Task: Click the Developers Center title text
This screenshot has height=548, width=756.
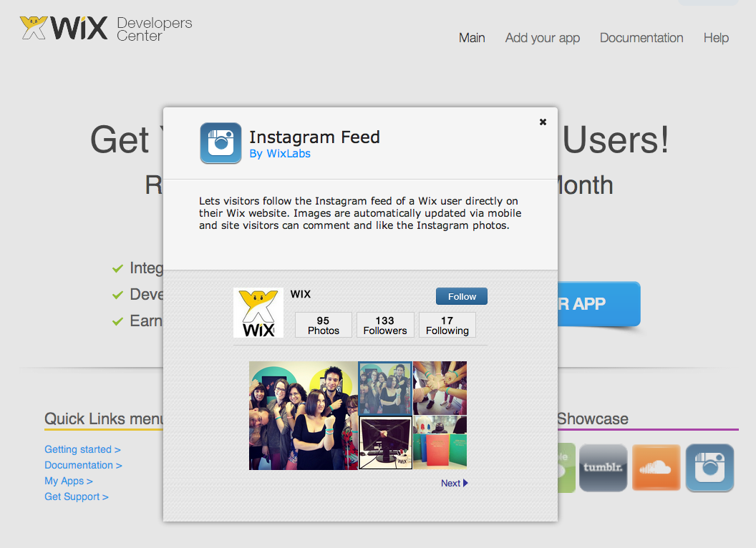Action: pos(155,29)
